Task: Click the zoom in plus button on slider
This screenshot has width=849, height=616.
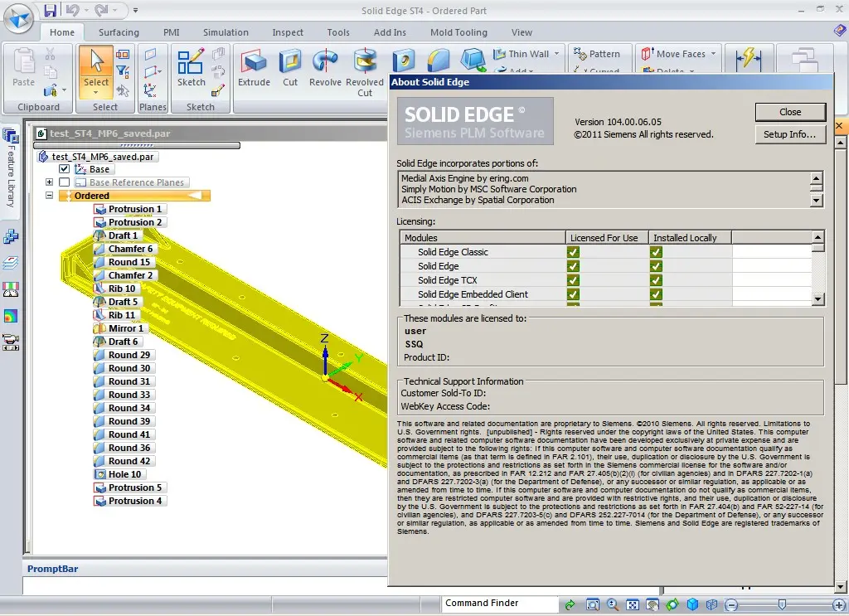Action: (x=839, y=604)
